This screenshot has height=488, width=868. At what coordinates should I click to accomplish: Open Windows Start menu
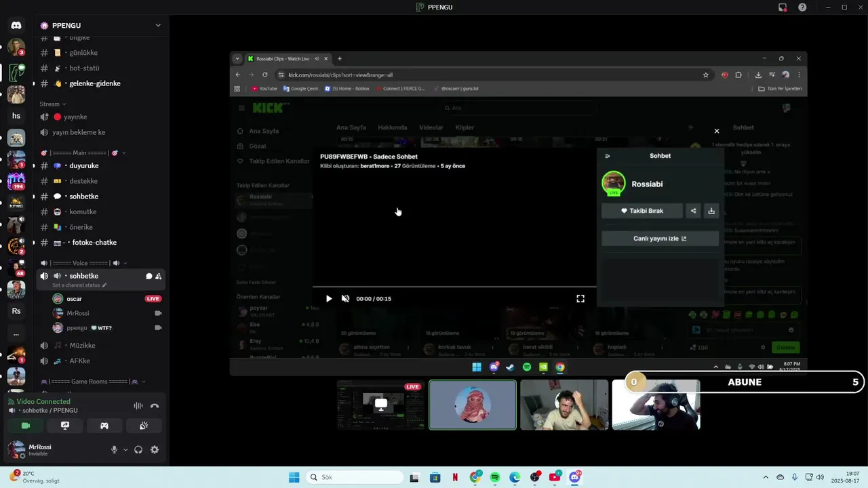(294, 477)
